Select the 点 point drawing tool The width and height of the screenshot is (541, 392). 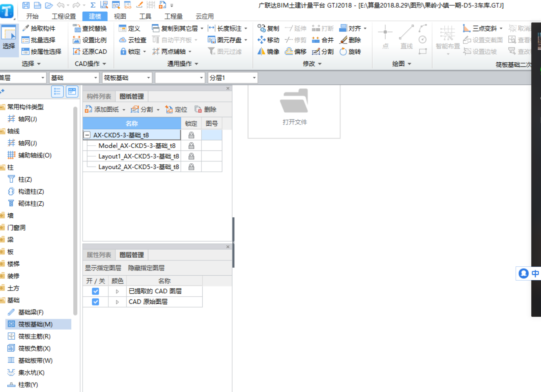(x=385, y=37)
